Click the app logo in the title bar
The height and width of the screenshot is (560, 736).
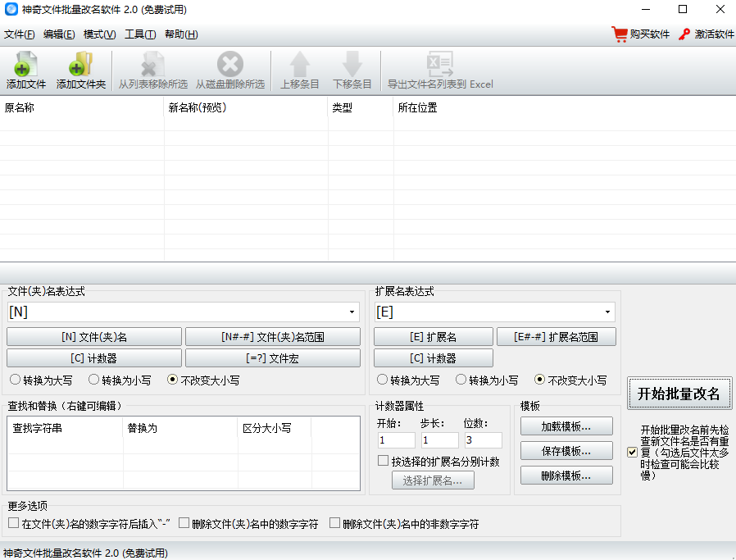pos(11,9)
